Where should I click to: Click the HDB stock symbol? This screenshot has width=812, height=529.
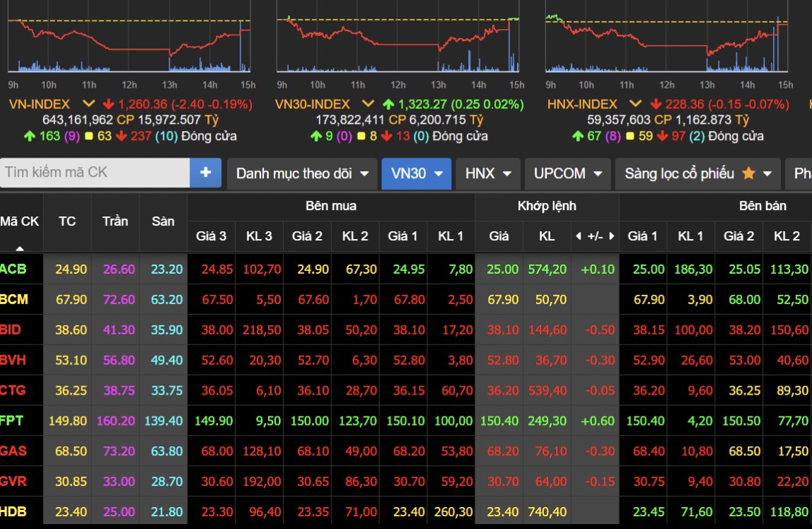(13, 511)
